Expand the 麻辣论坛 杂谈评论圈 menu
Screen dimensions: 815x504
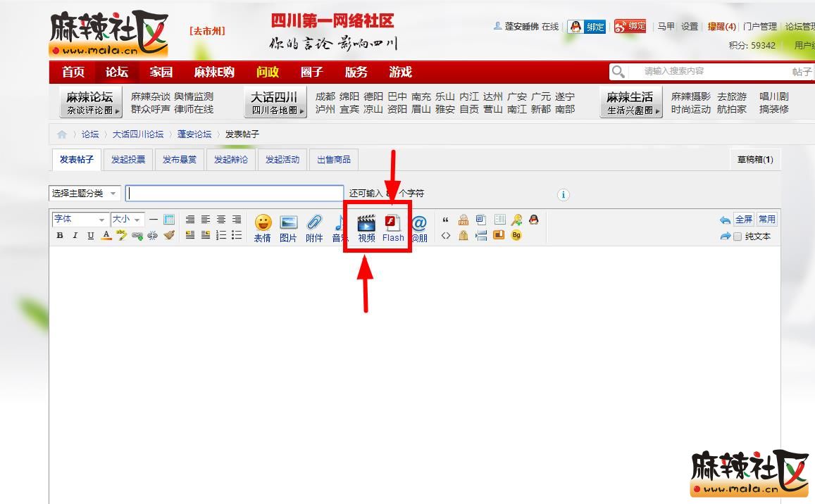[x=92, y=102]
